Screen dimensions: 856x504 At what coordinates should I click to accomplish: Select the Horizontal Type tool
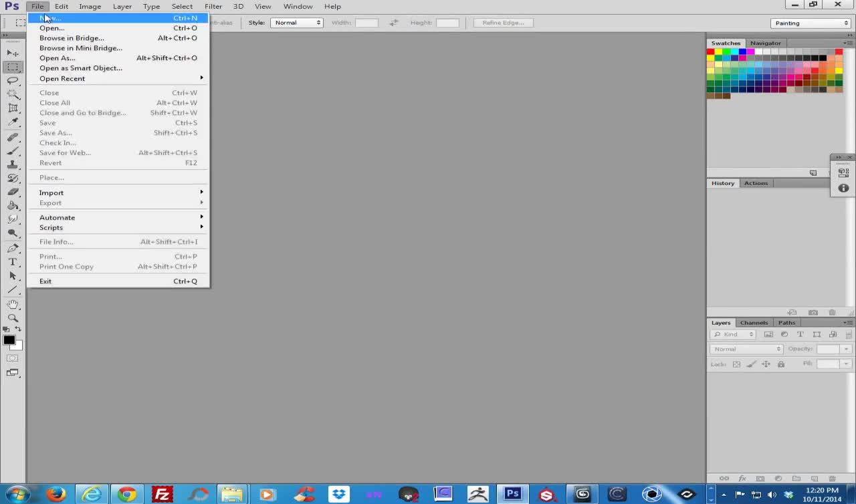13,262
